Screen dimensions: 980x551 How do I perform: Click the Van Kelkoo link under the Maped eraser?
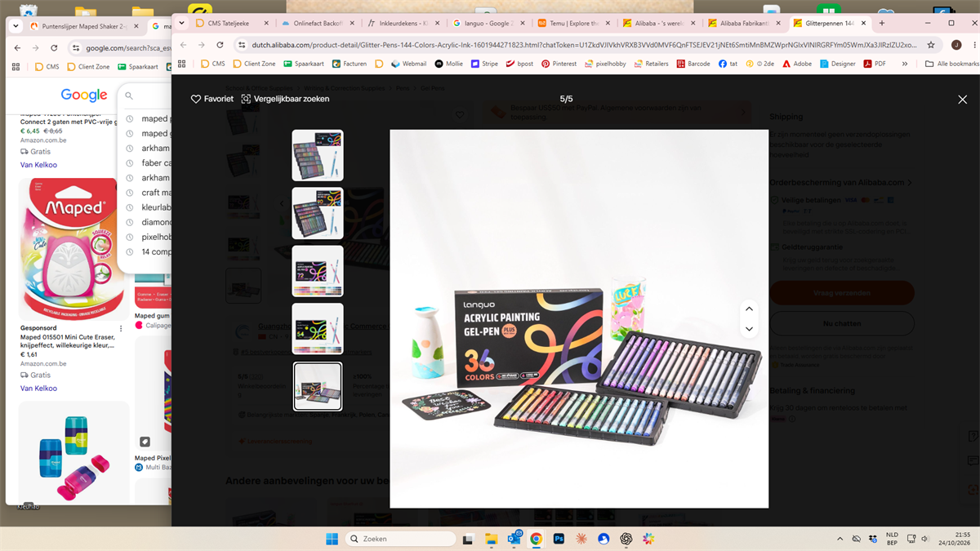tap(38, 389)
